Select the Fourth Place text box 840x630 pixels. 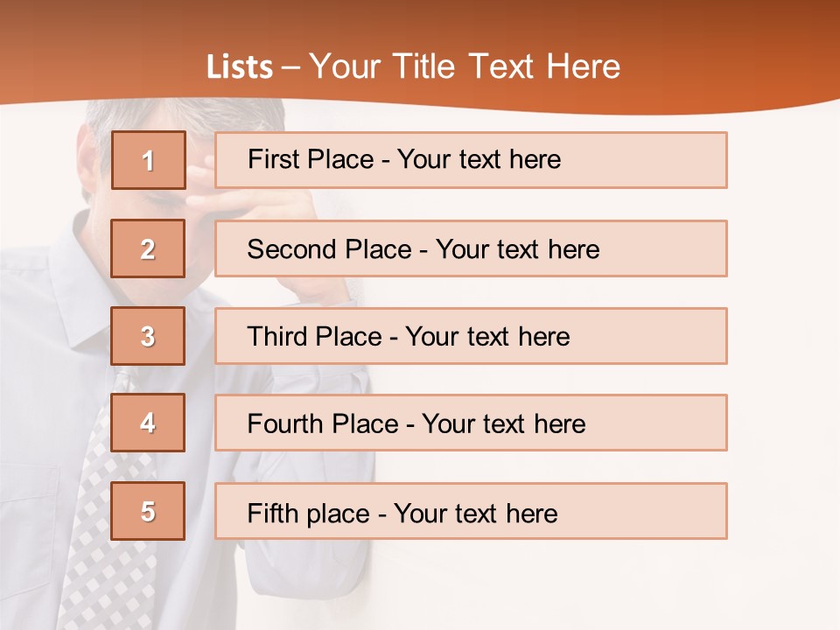(x=471, y=423)
